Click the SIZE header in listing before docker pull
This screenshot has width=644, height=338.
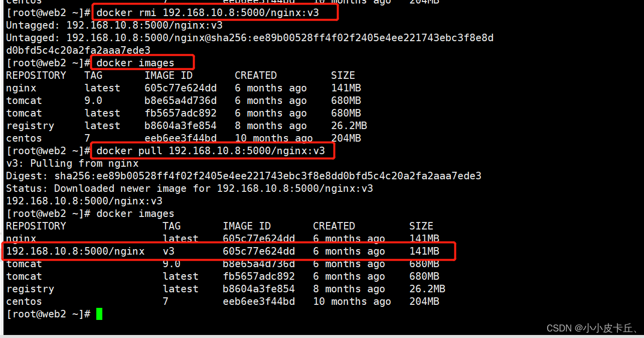pos(343,75)
